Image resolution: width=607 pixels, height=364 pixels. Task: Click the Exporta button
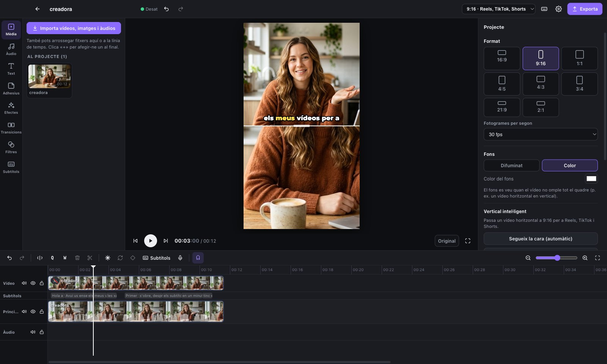(585, 9)
